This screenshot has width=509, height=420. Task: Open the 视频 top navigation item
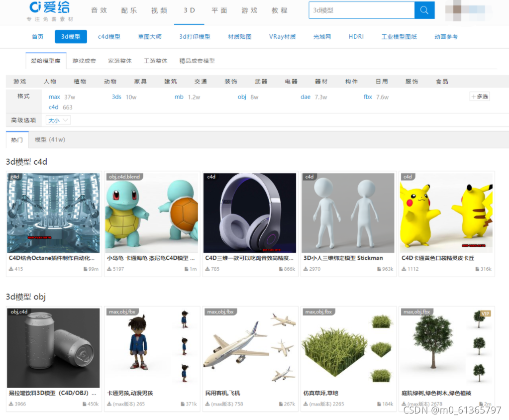[x=159, y=10]
